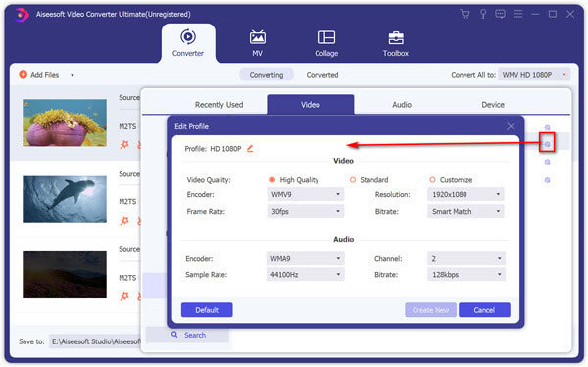
Task: Select the Recently Used format tab
Action: 219,105
